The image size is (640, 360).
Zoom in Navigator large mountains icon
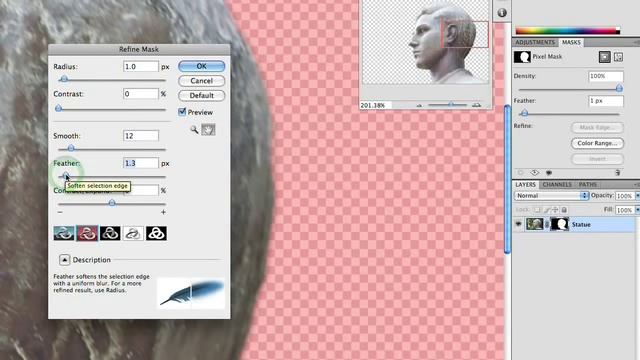point(476,105)
